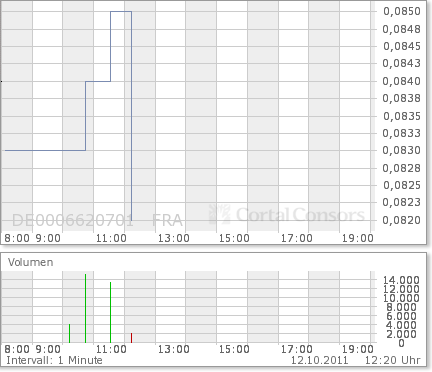Select 15:00 on the price chart time axis

[x=234, y=238]
